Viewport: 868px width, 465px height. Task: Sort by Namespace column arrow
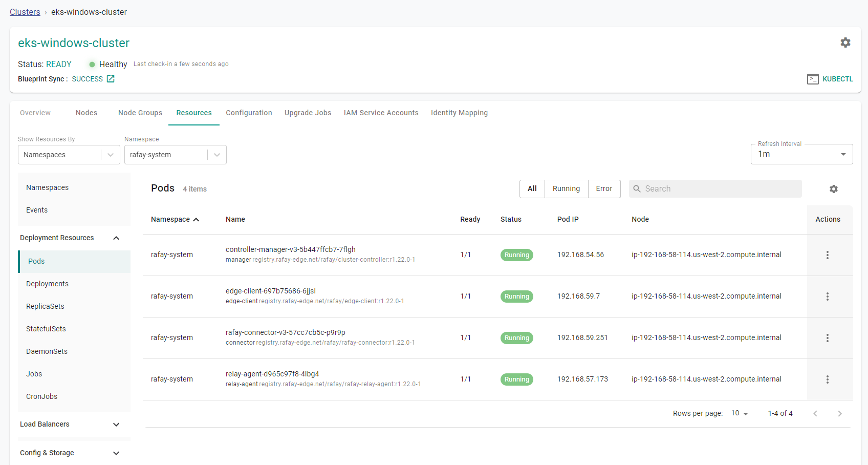[196, 219]
